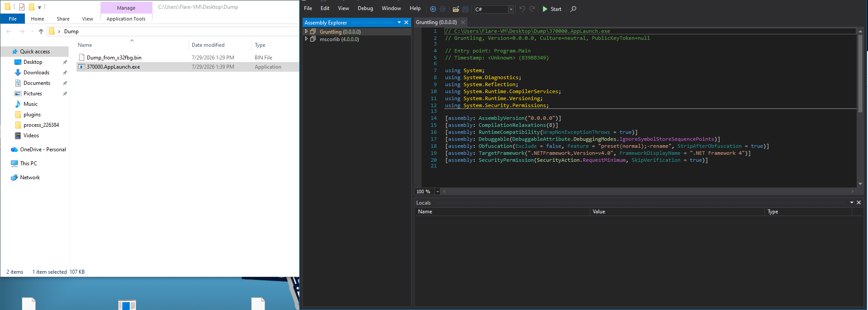The image size is (868, 310).
Task: Select Videos in the navigation pane
Action: pyautogui.click(x=31, y=136)
